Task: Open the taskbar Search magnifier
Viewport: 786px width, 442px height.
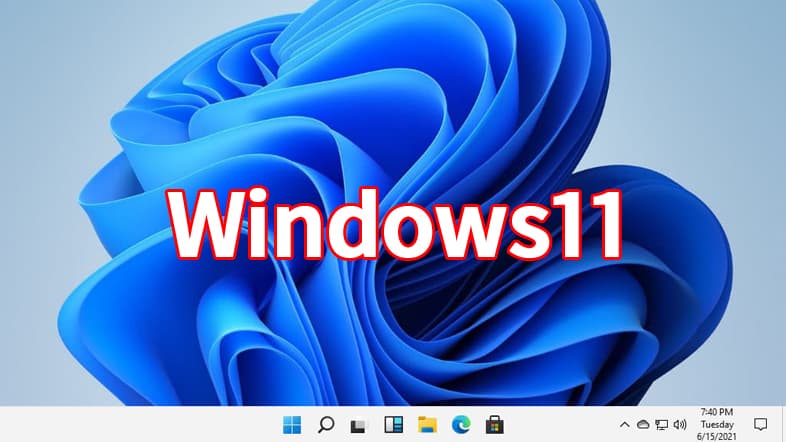Action: point(326,425)
